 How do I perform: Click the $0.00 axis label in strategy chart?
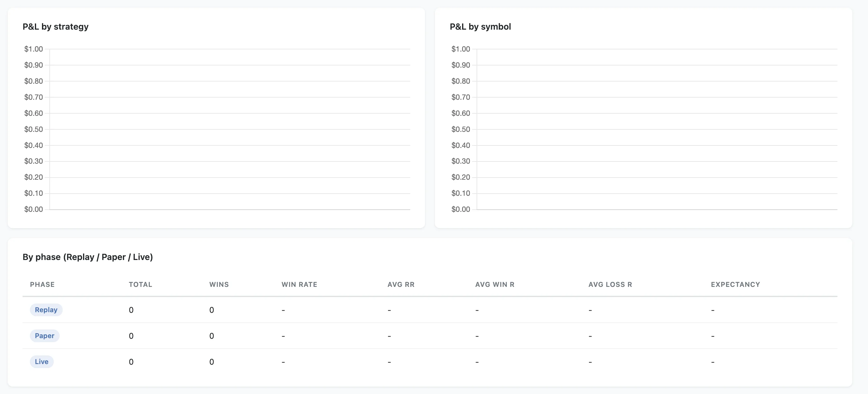tap(34, 209)
